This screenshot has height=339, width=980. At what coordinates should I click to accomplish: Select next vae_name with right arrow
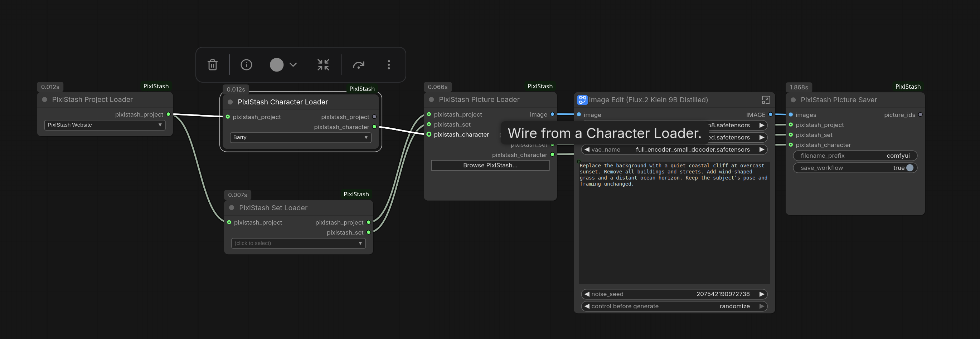click(x=762, y=149)
